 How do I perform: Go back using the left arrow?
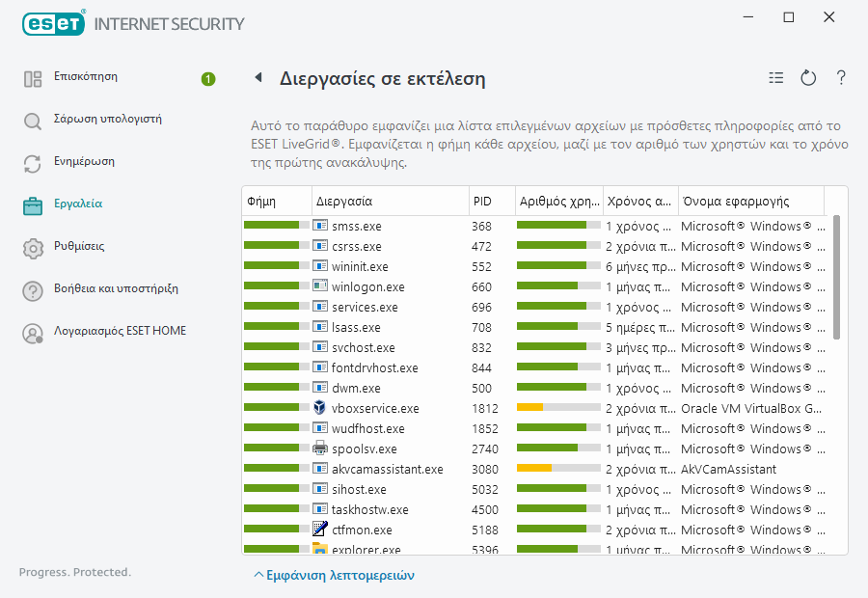(258, 78)
